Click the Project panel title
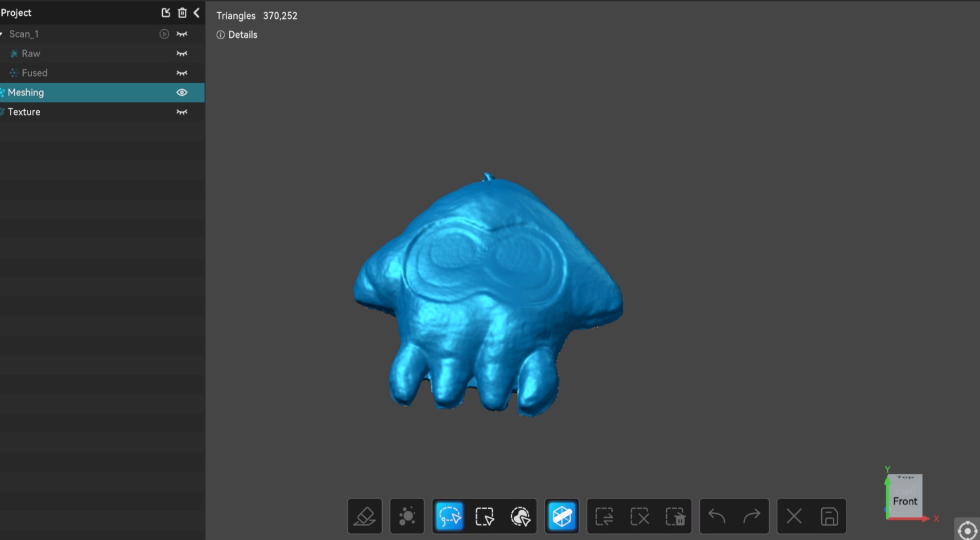Screen dimensions: 980x540 pyautogui.click(x=16, y=13)
